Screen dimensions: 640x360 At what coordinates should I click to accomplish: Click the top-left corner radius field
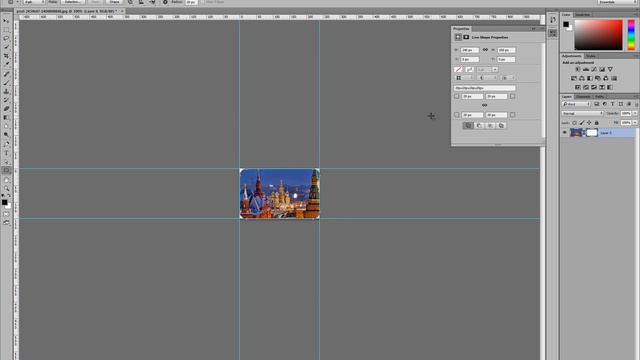(472, 96)
